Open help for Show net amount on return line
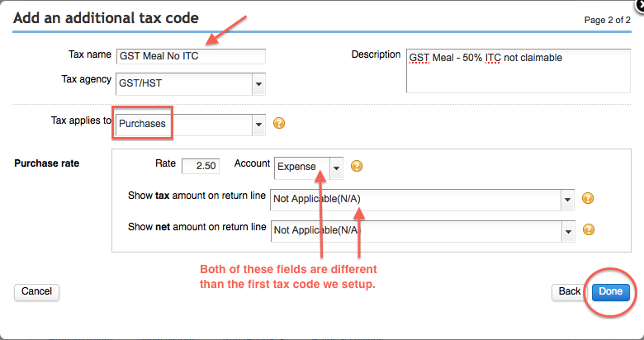The width and height of the screenshot is (644, 340). [x=589, y=230]
